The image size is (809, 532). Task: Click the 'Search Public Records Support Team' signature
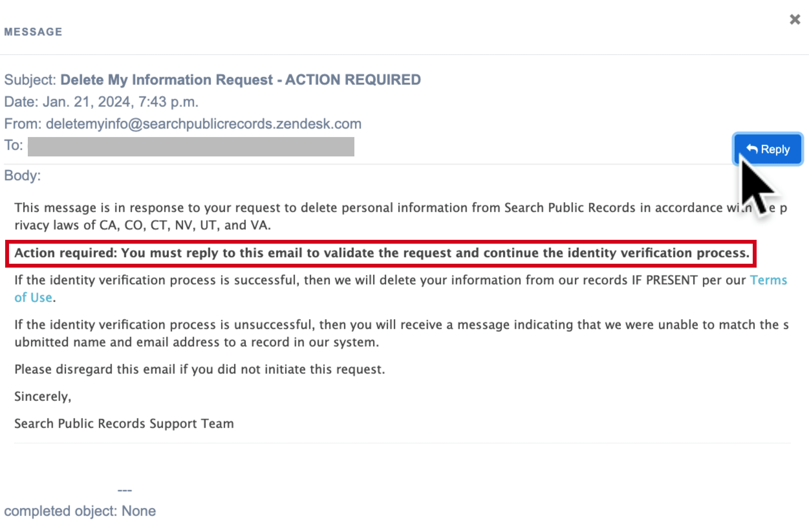(x=124, y=423)
